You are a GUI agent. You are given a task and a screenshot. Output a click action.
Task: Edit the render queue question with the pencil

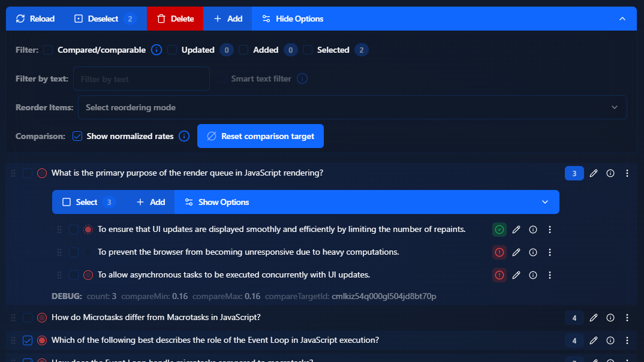tap(594, 173)
